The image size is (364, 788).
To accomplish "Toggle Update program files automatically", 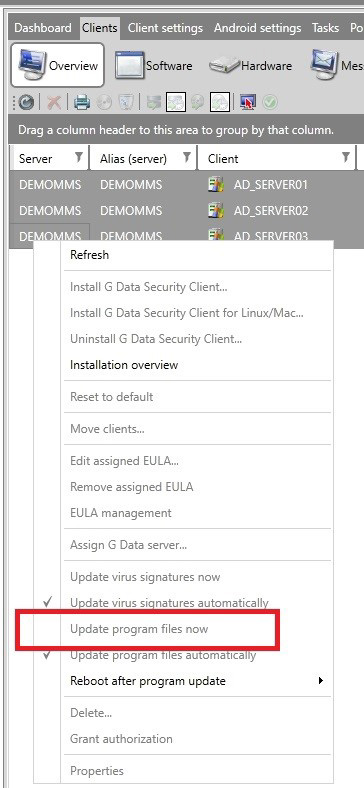I will (x=163, y=655).
